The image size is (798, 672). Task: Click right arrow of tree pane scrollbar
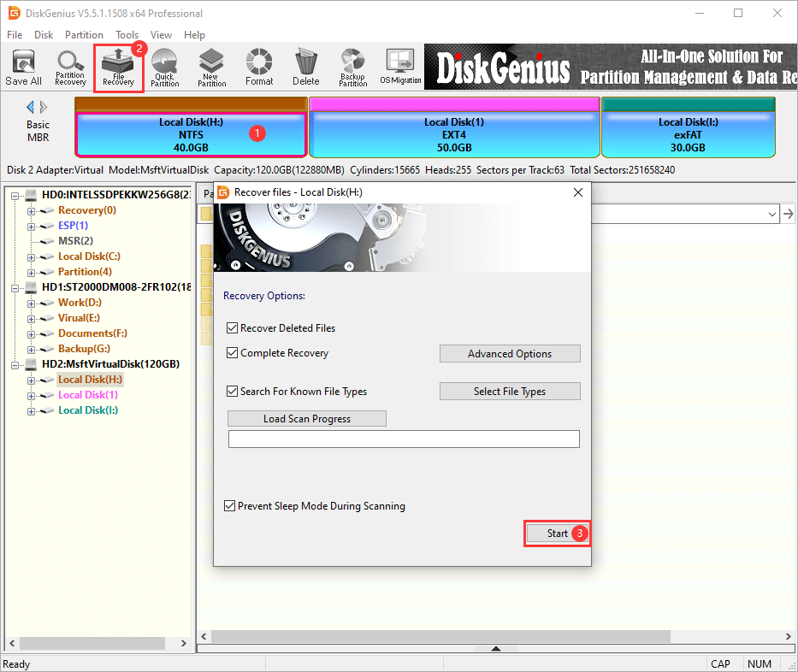coord(184,643)
